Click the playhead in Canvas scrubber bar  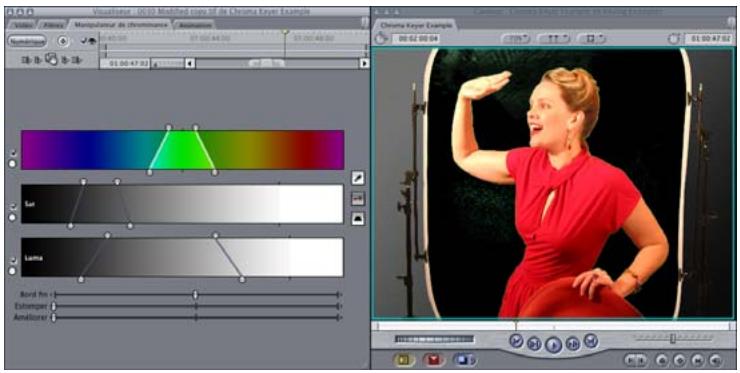516,325
